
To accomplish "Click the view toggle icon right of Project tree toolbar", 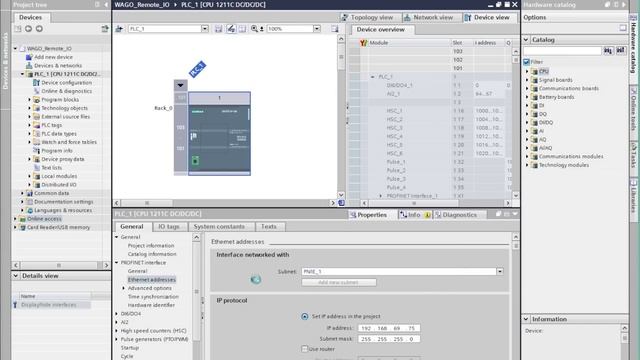I will tap(105, 29).
